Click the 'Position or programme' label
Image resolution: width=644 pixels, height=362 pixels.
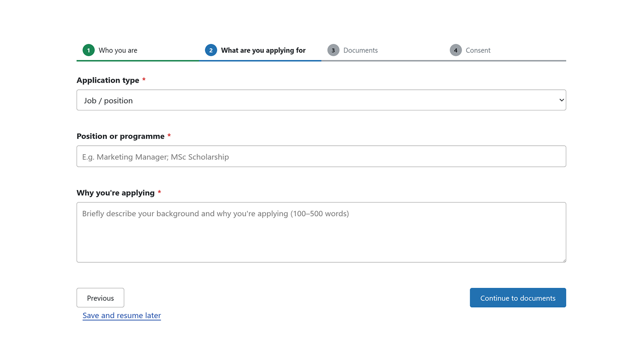pyautogui.click(x=121, y=136)
